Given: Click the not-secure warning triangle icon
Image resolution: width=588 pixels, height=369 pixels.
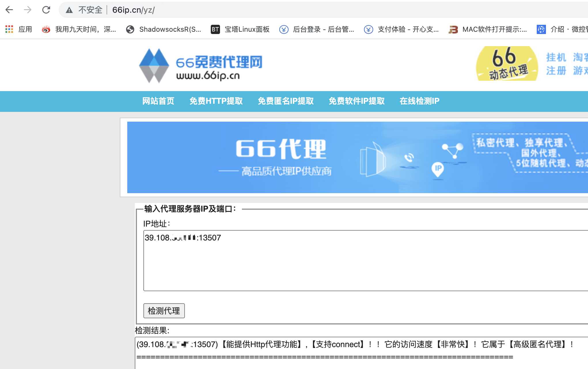Looking at the screenshot, I should click(69, 10).
